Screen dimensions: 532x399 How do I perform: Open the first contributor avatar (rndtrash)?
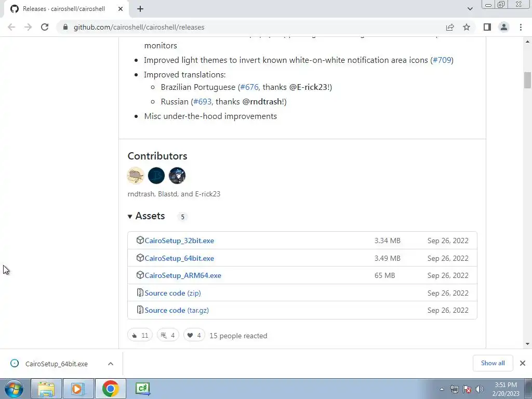(x=136, y=176)
